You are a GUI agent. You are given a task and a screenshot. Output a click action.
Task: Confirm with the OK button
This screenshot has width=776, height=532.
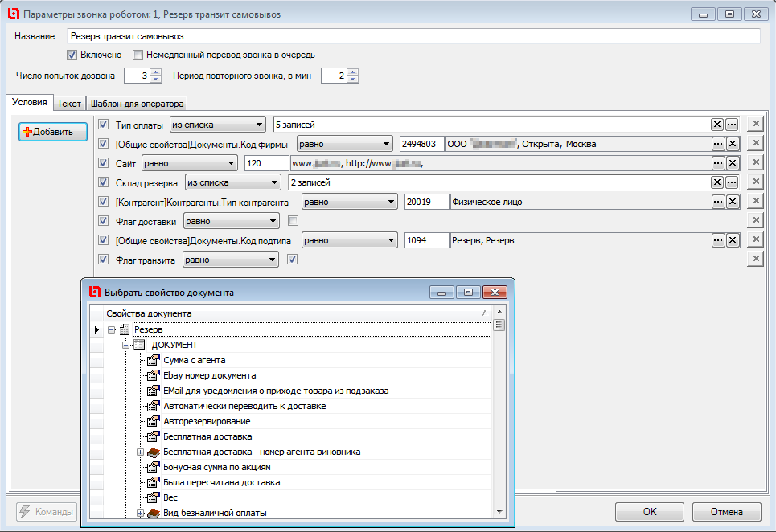pyautogui.click(x=650, y=512)
